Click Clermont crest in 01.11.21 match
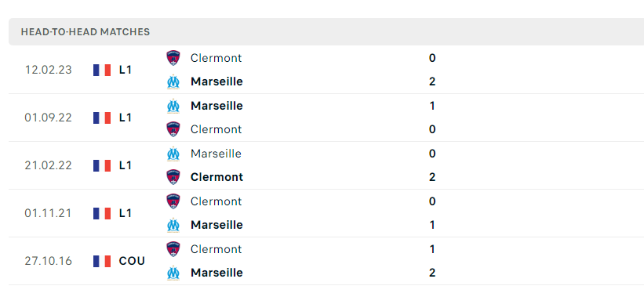644x286 pixels. click(x=173, y=201)
